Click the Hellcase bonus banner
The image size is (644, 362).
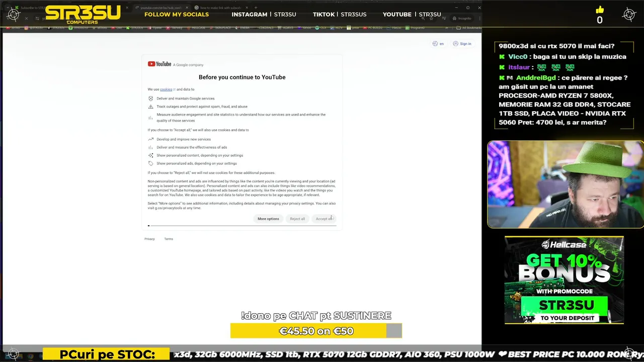tap(564, 280)
